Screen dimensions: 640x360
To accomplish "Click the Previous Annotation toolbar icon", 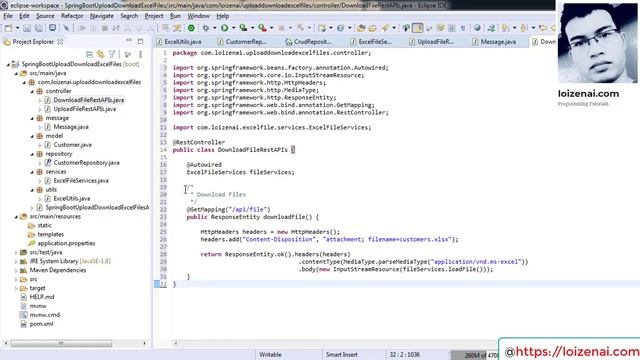I will coord(524,28).
